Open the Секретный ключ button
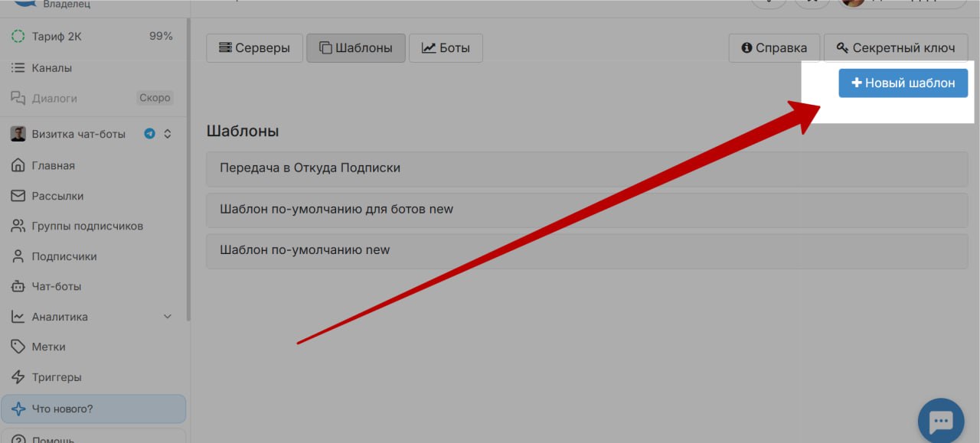The height and width of the screenshot is (443, 980). [x=896, y=48]
